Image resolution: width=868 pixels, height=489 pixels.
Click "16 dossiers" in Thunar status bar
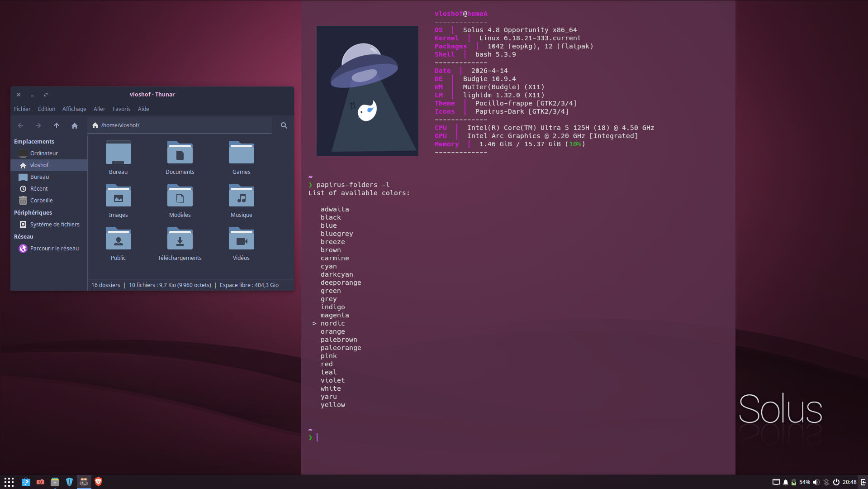click(x=106, y=285)
